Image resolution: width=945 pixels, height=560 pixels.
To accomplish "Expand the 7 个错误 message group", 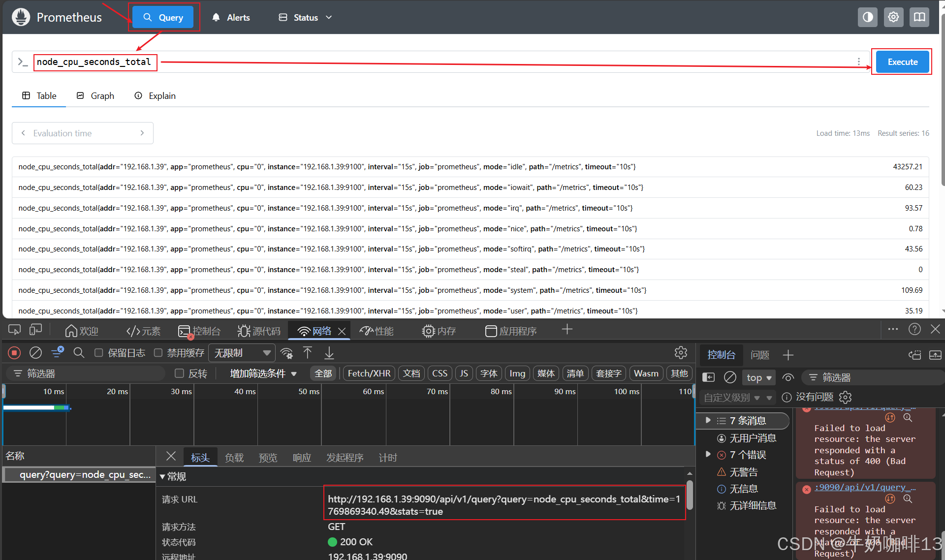I will pos(708,454).
